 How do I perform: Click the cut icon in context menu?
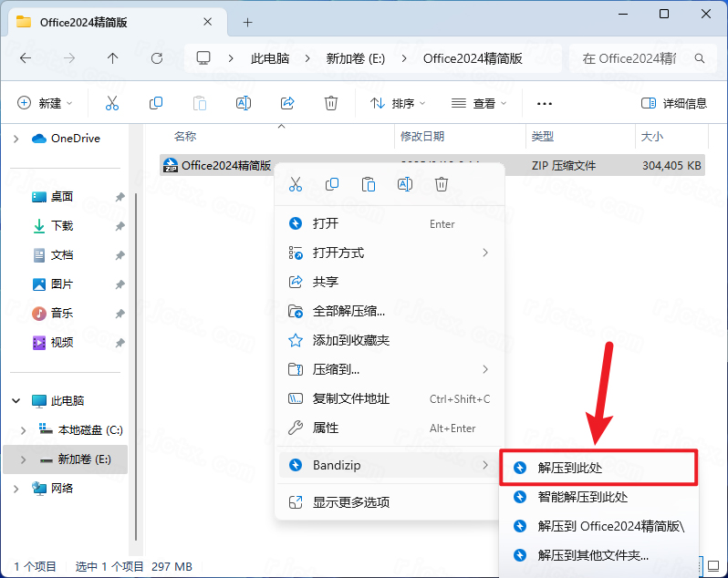[296, 184]
